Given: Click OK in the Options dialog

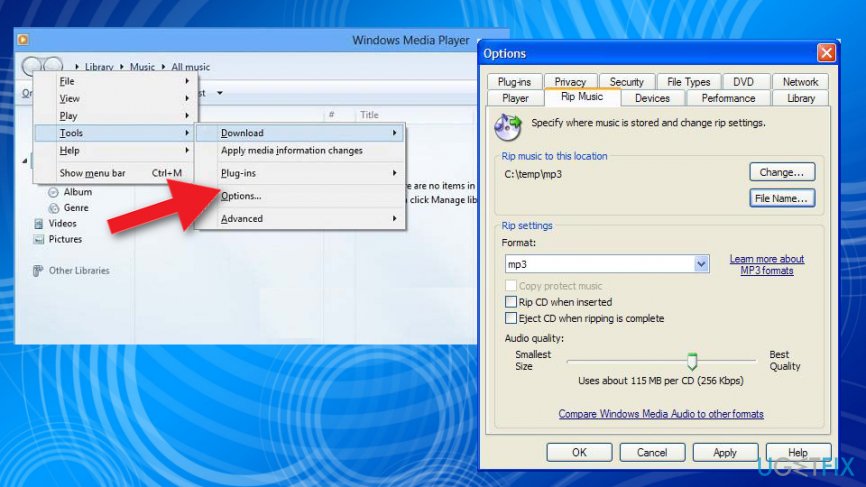Looking at the screenshot, I should (x=579, y=452).
